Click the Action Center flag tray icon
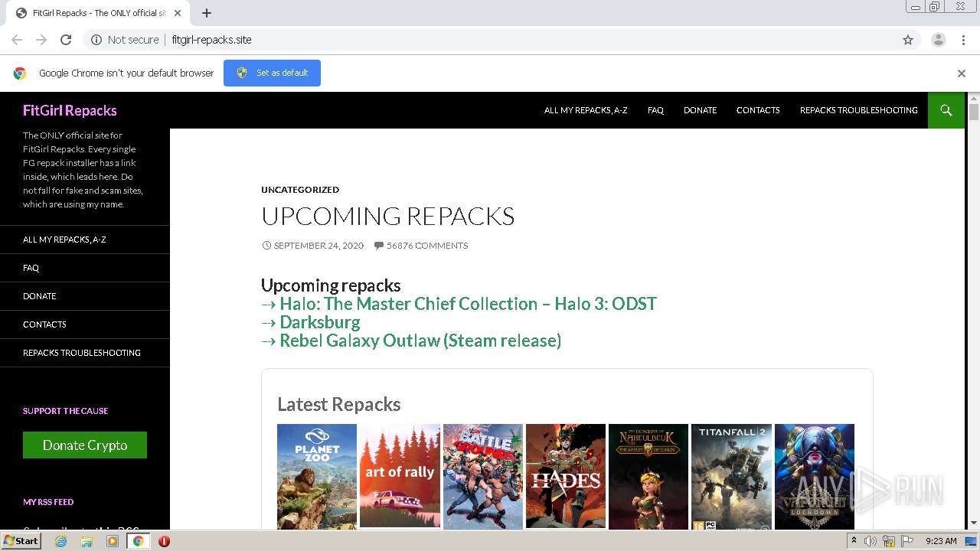The height and width of the screenshot is (551, 980). 906,541
